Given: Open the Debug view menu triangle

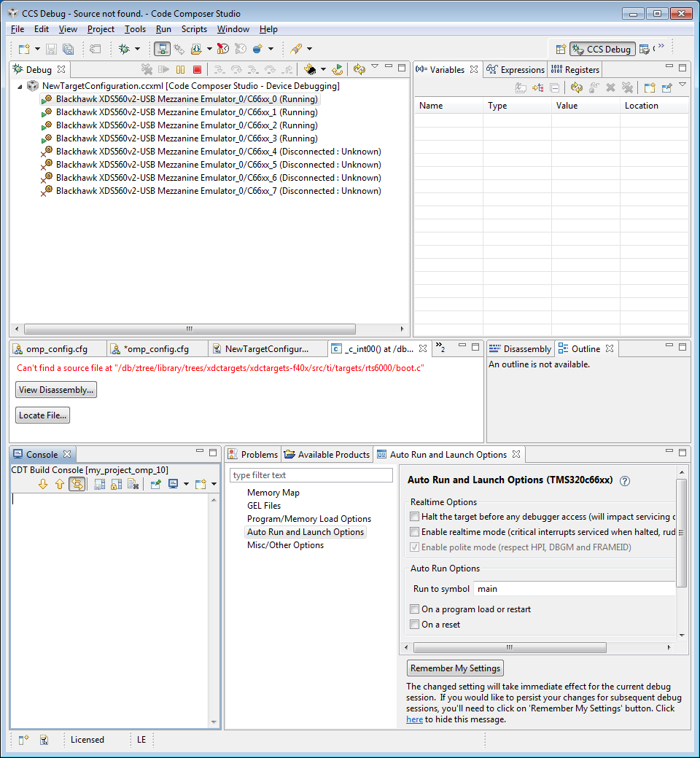Looking at the screenshot, I should [x=375, y=67].
